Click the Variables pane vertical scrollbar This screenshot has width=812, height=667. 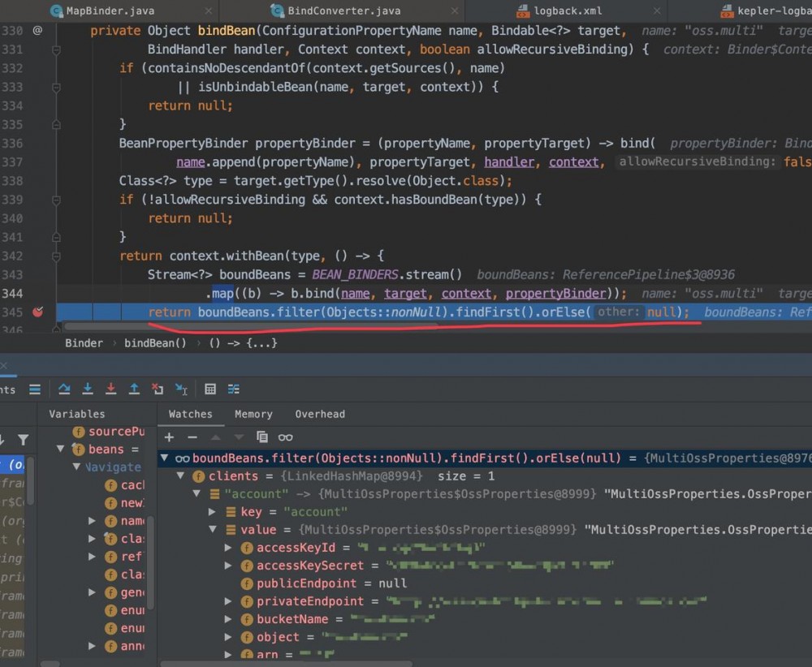[x=151, y=562]
